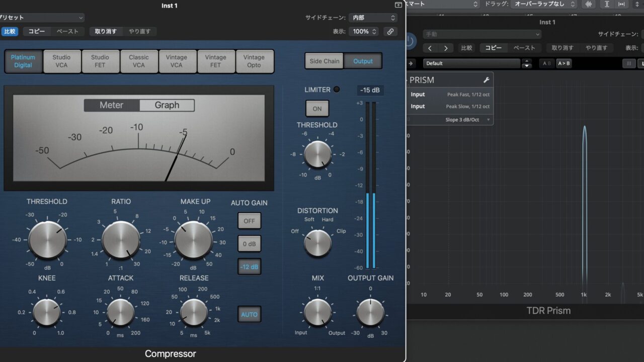Image resolution: width=644 pixels, height=362 pixels.
Task: Select the Vintage Opto compressor model
Action: [x=254, y=61]
